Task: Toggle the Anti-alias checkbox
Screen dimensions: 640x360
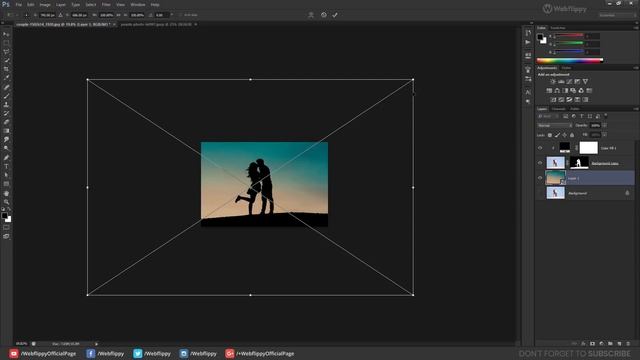Action: click(x=180, y=15)
